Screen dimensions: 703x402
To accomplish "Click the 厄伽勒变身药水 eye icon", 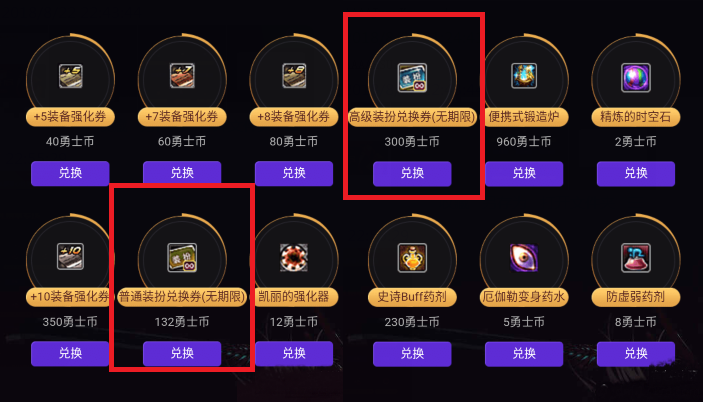I will click(x=524, y=258).
